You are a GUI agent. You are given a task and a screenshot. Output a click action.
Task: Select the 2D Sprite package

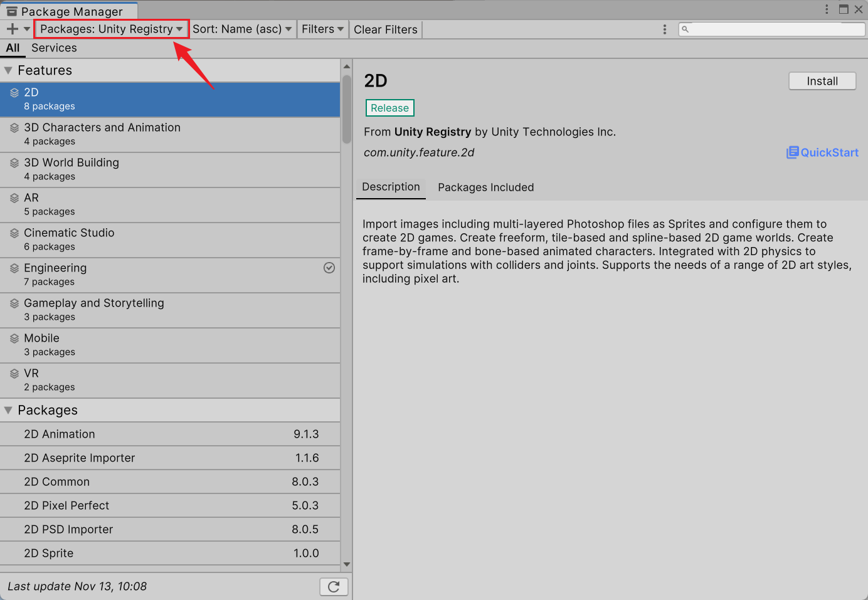pos(170,554)
